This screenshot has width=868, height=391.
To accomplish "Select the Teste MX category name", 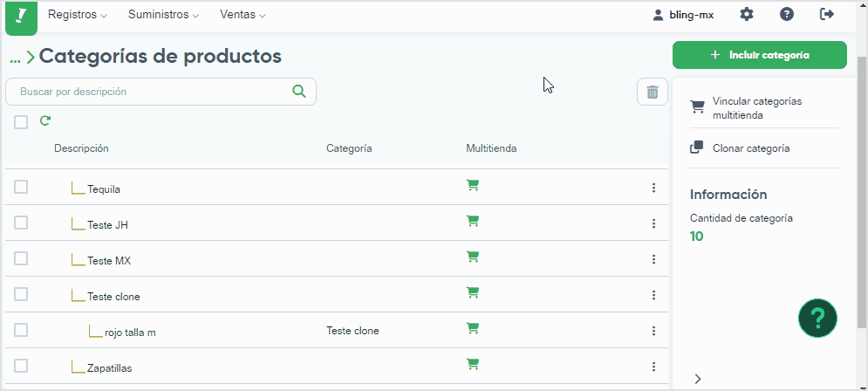I will pos(109,261).
